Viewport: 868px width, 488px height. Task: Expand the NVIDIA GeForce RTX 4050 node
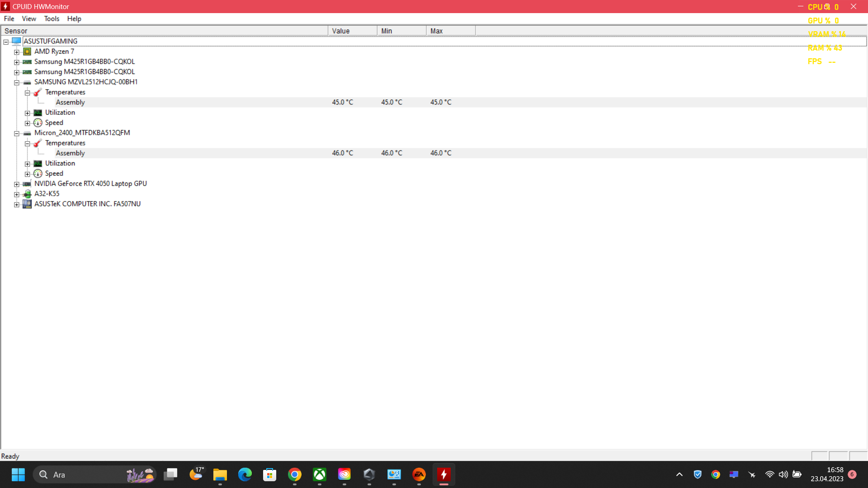click(x=17, y=184)
